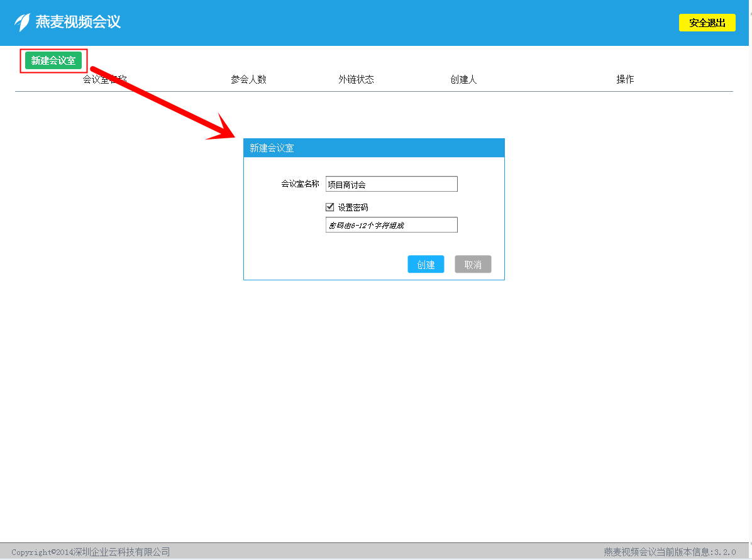Image resolution: width=752 pixels, height=560 pixels.
Task: Select the 操作 column header
Action: pyautogui.click(x=625, y=80)
